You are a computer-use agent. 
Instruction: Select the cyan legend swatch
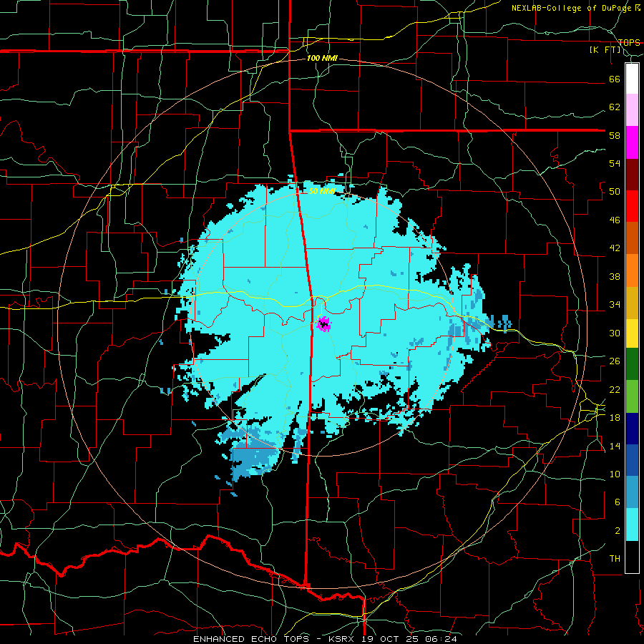point(632,525)
